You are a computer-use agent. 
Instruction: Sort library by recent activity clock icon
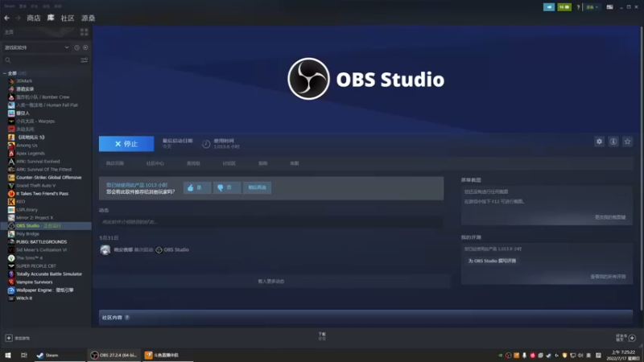click(76, 47)
